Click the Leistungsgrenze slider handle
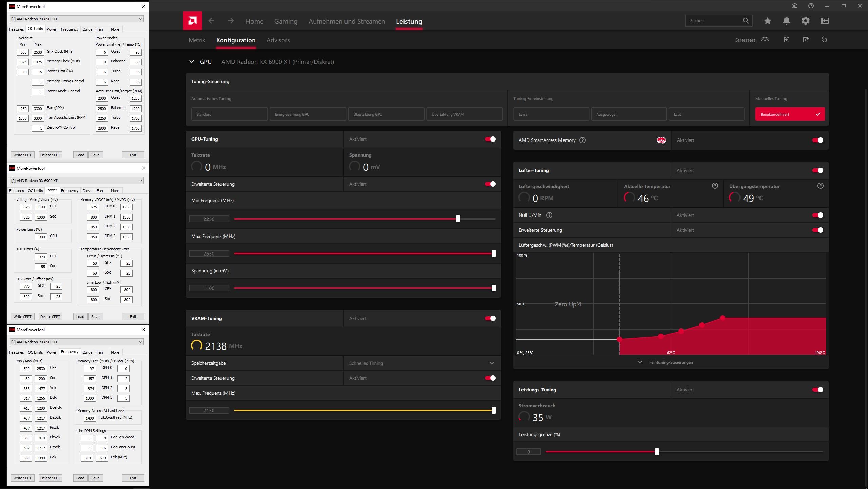 [657, 452]
